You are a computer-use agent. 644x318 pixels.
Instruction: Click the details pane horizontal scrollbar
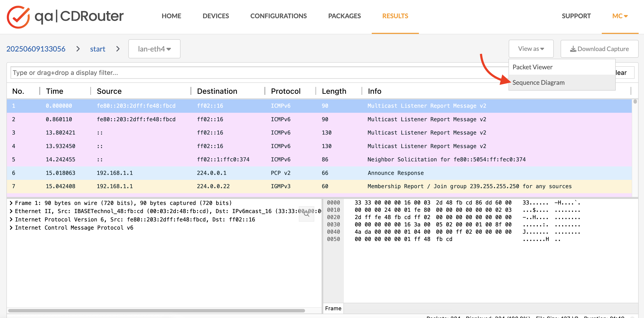click(x=156, y=310)
